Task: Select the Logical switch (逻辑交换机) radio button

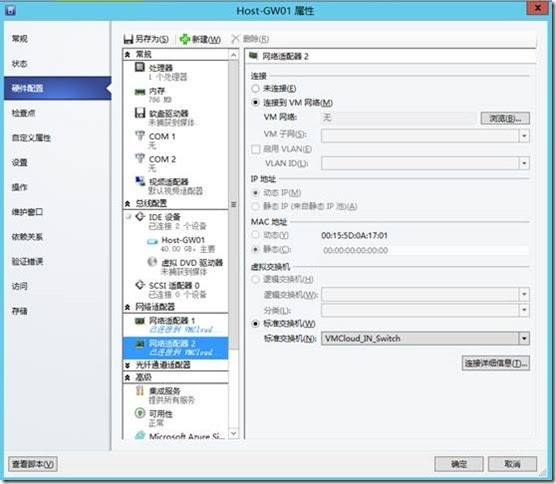Action: coord(255,279)
